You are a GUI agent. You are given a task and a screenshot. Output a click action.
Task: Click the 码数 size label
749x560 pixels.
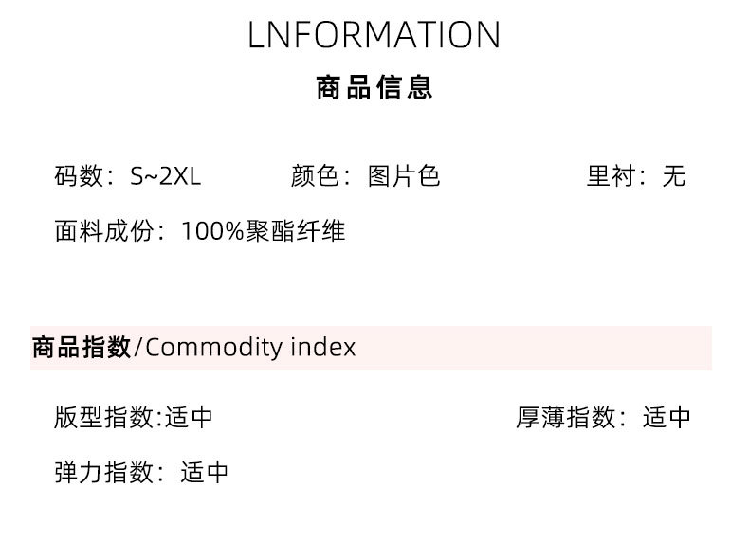click(78, 176)
